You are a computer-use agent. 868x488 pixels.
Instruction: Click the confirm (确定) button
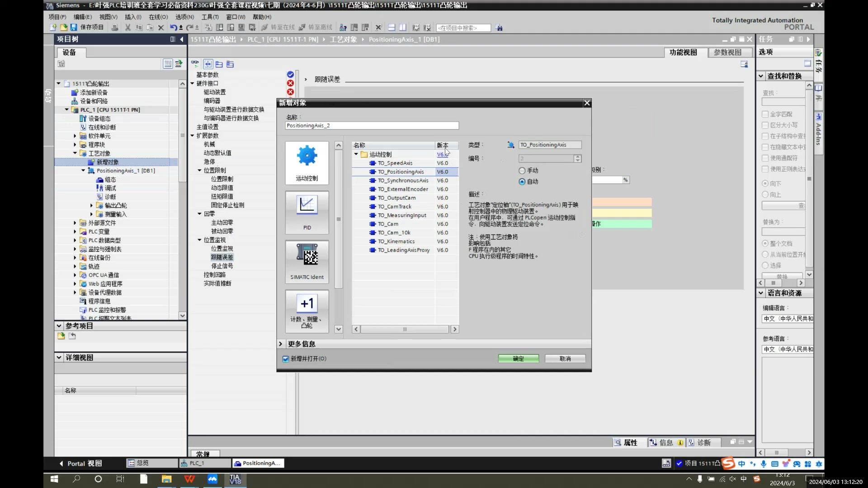(518, 359)
